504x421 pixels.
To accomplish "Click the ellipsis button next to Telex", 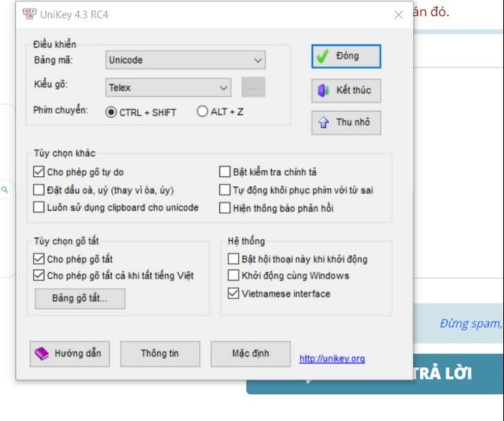I will pyautogui.click(x=253, y=87).
